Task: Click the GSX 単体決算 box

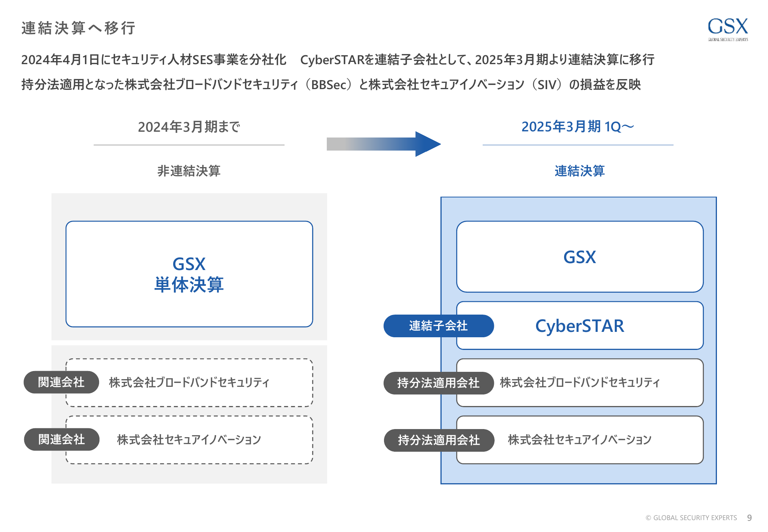Action: click(189, 274)
